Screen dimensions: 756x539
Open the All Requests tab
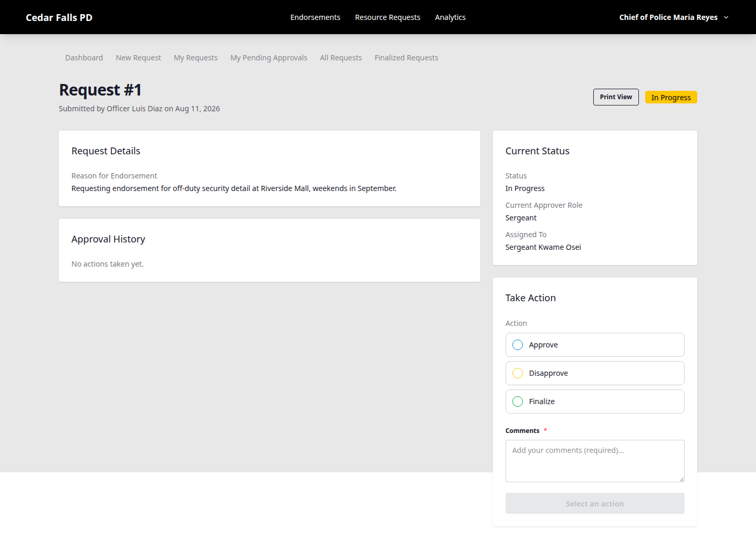pyautogui.click(x=341, y=58)
